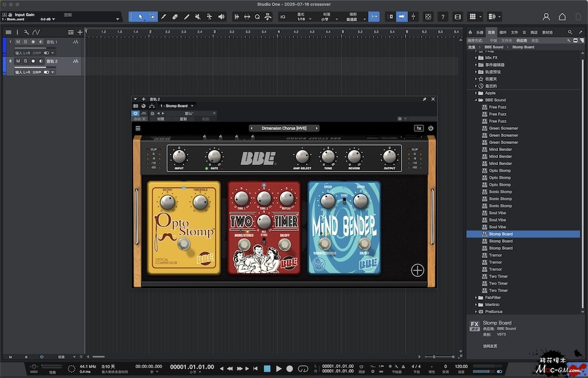Collapse the BBE Sound folder

(x=476, y=100)
